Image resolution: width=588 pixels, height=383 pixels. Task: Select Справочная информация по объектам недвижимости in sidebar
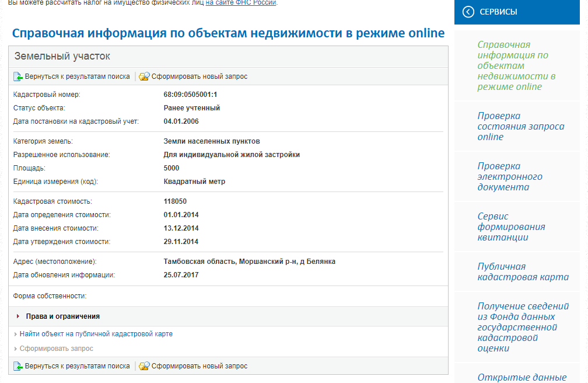pyautogui.click(x=516, y=66)
